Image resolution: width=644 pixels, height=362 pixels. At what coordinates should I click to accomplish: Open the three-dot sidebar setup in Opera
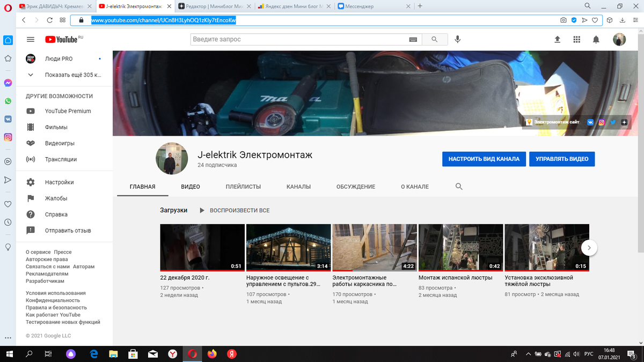(x=8, y=338)
